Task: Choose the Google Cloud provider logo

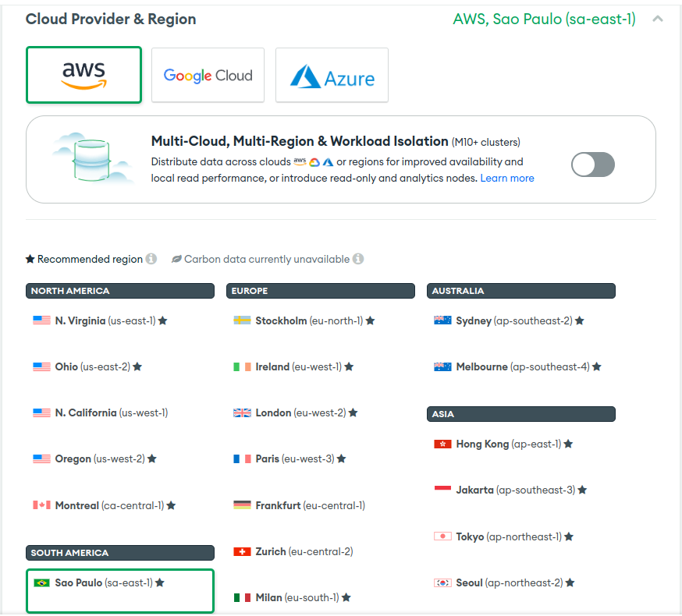Action: (208, 75)
